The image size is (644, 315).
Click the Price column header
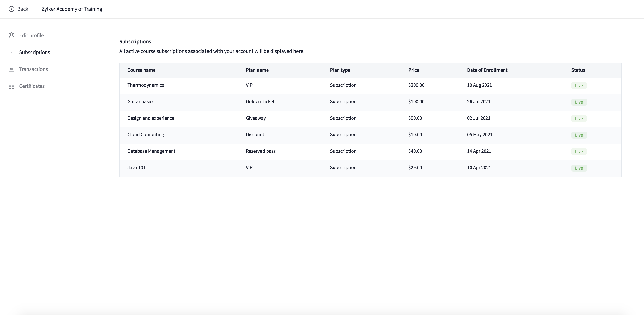414,70
